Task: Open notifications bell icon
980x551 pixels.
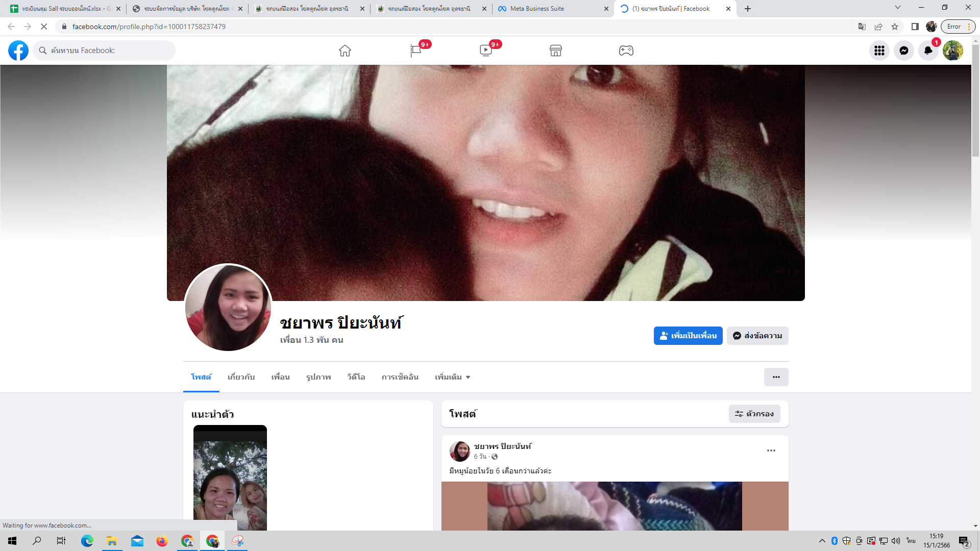Action: 928,51
